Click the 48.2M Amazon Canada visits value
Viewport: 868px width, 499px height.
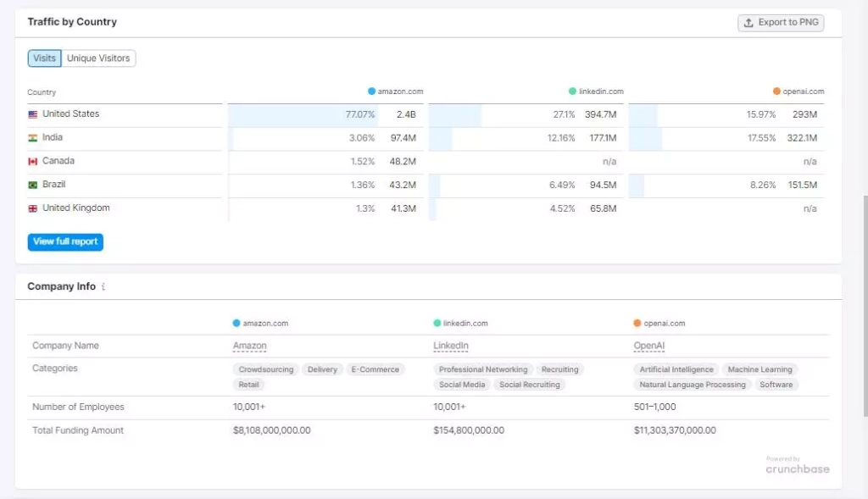click(403, 162)
